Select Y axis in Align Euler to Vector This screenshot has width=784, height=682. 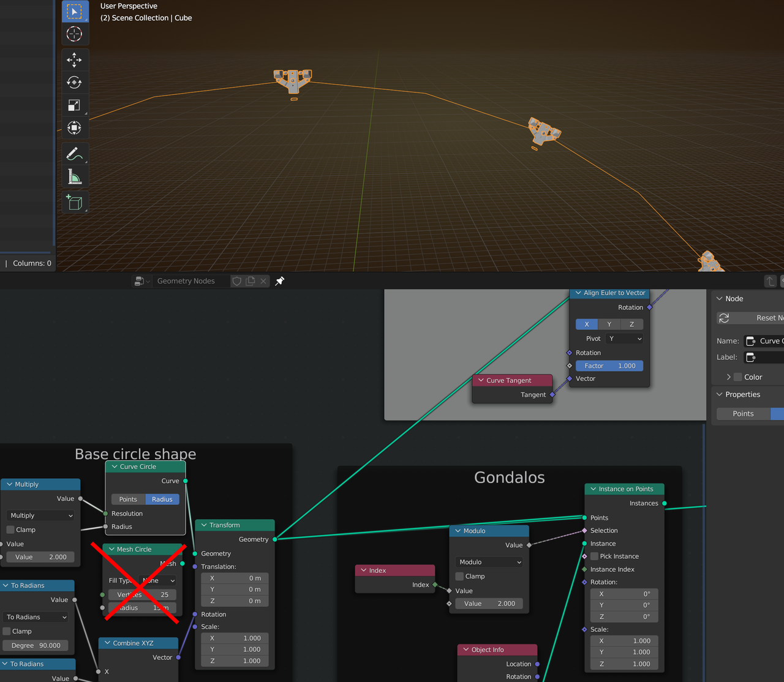609,324
